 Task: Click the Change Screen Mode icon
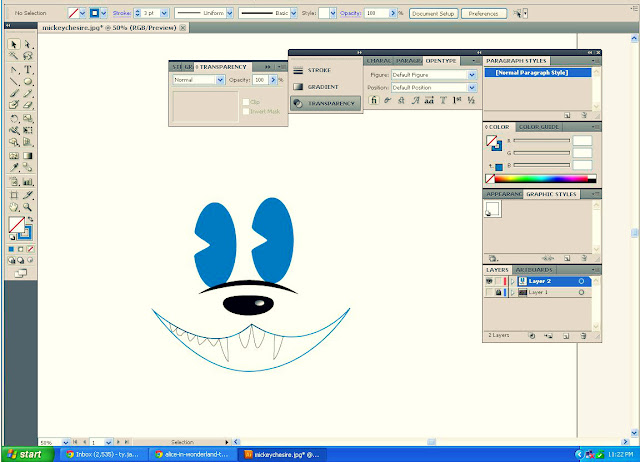[x=20, y=273]
